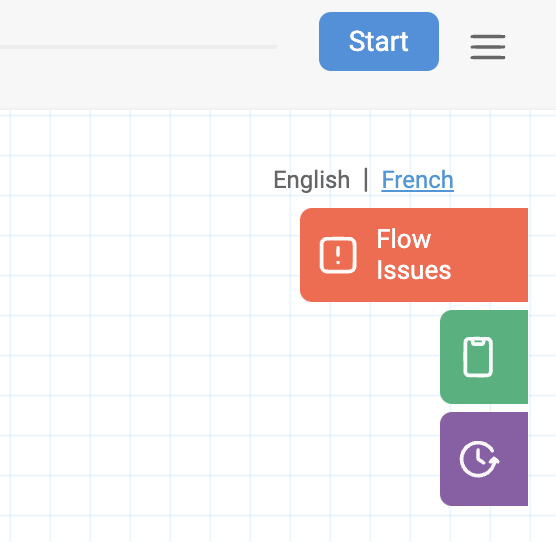Screen dimensions: 556x542
Task: Switch language to French
Action: (417, 180)
